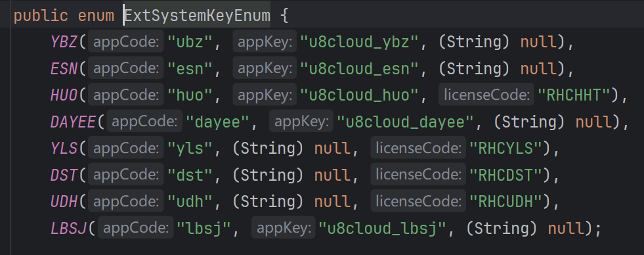Click the ExtSystemKeyEnum class name
Image resolution: width=644 pixels, height=255 pixels.
(x=198, y=16)
